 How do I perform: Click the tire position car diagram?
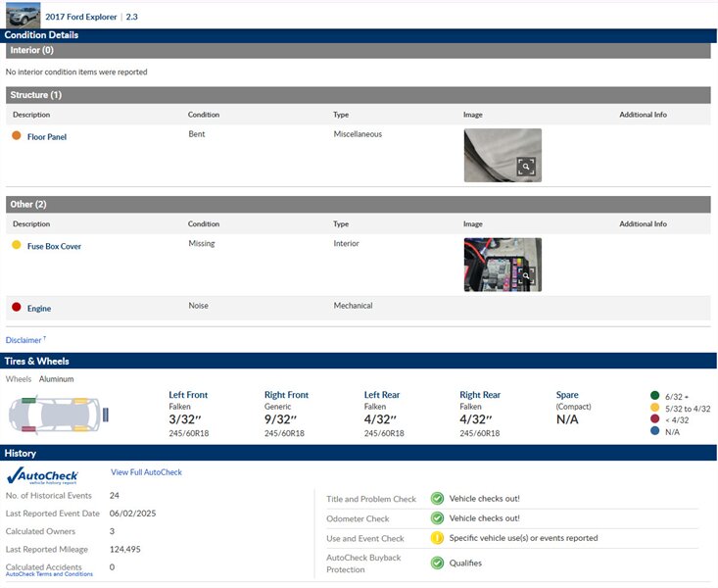(x=57, y=415)
